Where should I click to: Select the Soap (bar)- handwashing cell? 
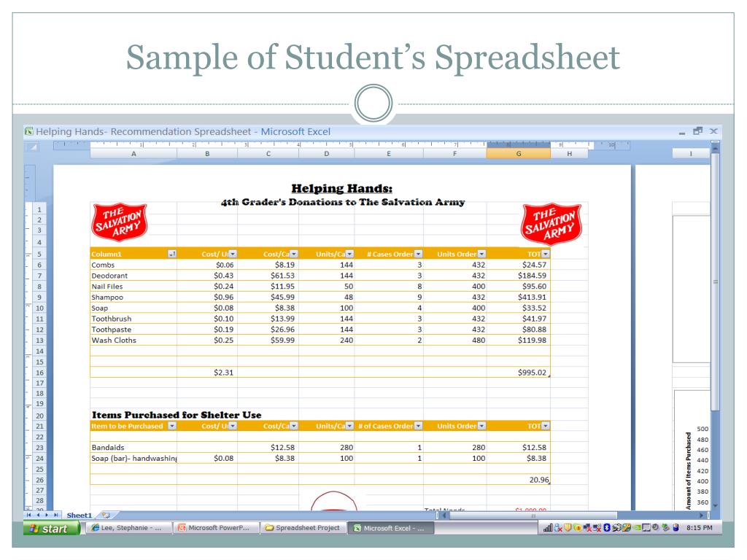[133, 459]
